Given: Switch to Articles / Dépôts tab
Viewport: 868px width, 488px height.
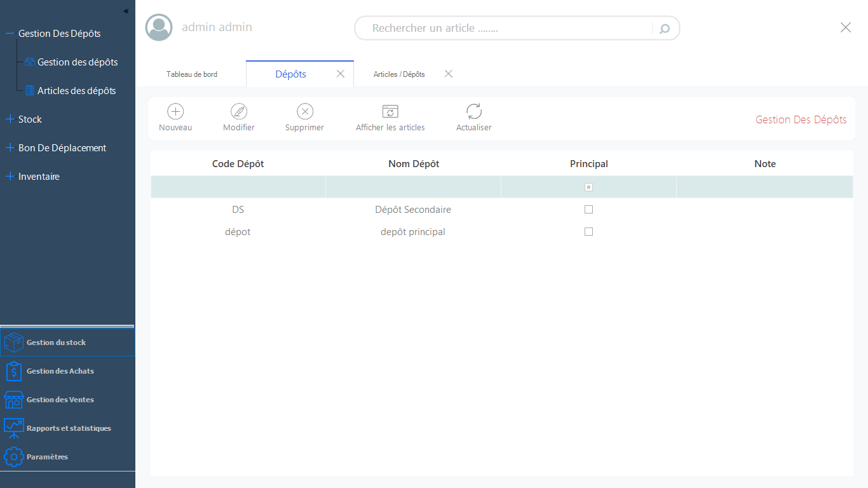Looking at the screenshot, I should [x=399, y=74].
